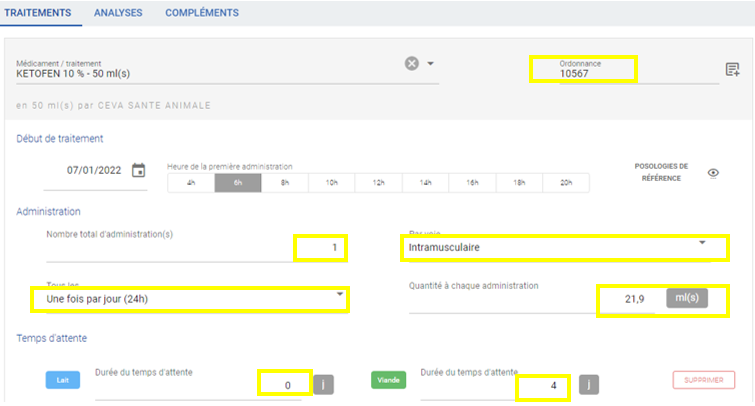Viewport: 755px width, 406px height.
Task: Click the total administrations number field
Action: (197, 248)
